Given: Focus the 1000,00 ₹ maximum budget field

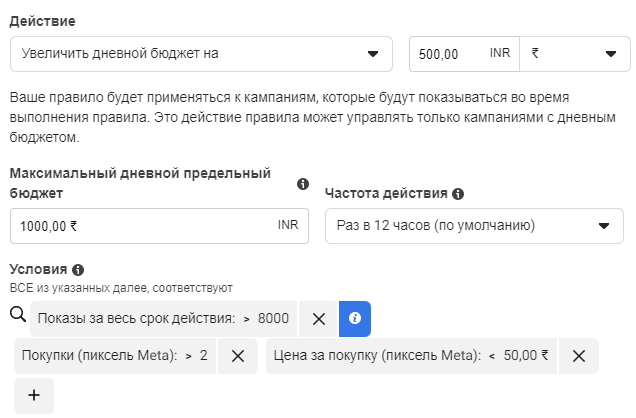Looking at the screenshot, I should 159,226.
